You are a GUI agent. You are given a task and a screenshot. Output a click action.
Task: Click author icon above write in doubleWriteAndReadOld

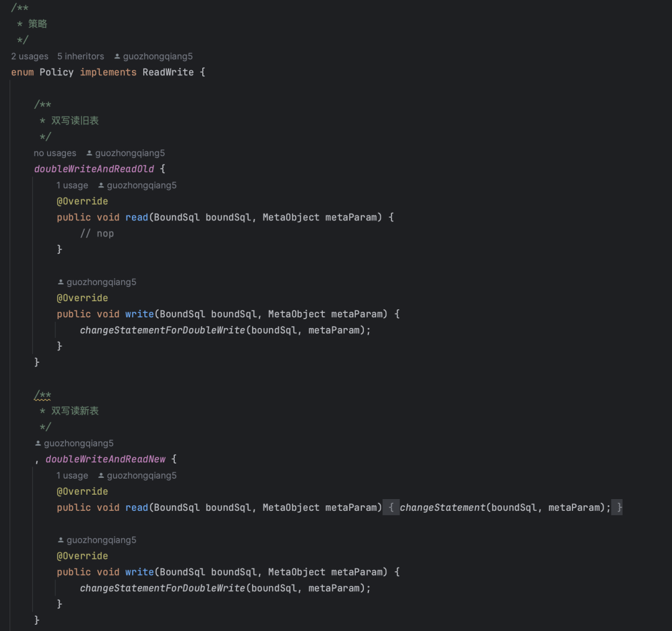60,282
